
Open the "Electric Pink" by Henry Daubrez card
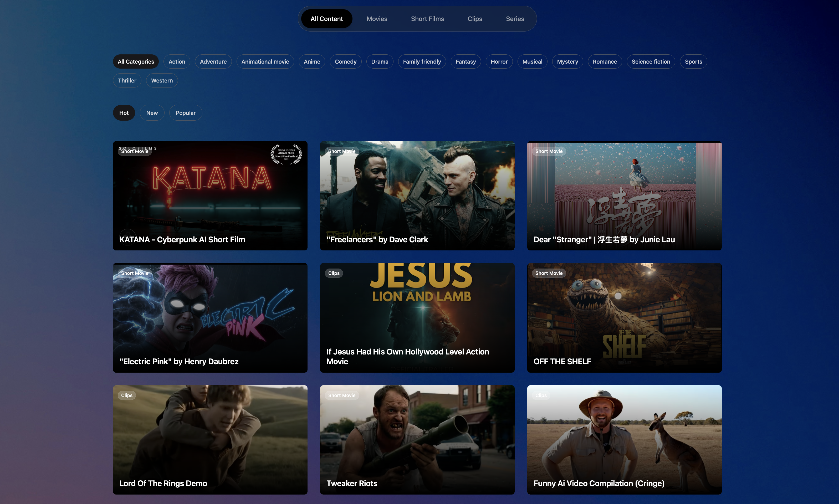tap(210, 317)
